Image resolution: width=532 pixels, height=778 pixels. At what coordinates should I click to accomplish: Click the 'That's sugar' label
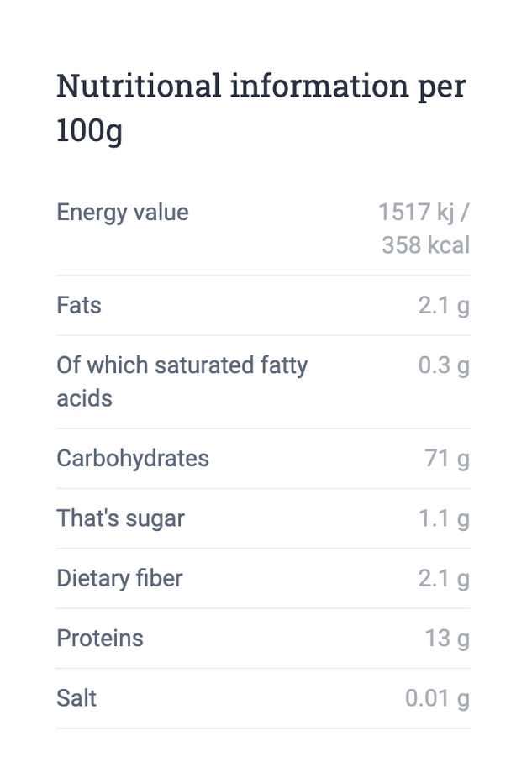[x=120, y=518]
